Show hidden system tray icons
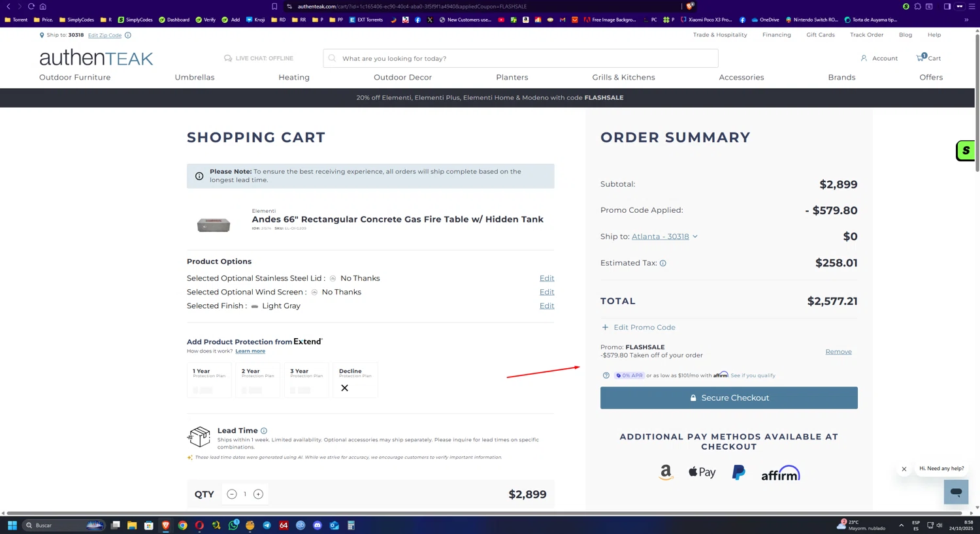Image resolution: width=980 pixels, height=534 pixels. [901, 525]
